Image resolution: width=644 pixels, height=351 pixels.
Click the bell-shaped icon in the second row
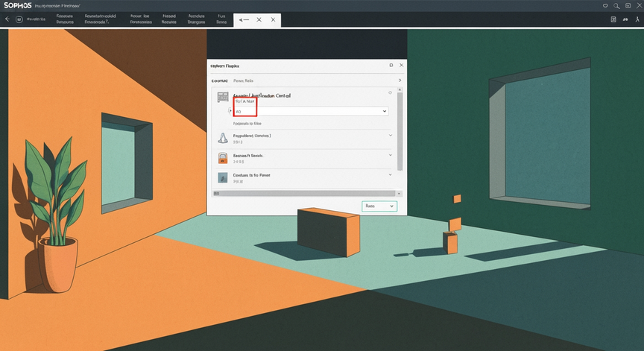(x=223, y=138)
